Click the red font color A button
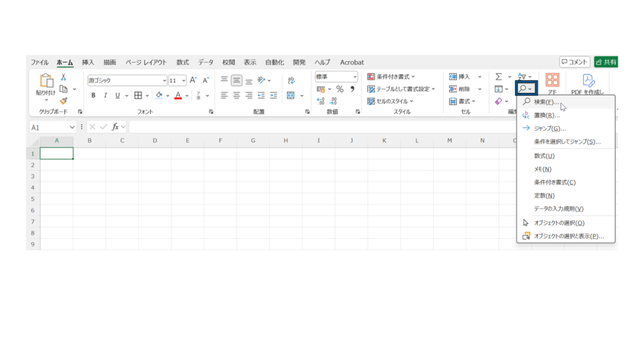 click(178, 96)
